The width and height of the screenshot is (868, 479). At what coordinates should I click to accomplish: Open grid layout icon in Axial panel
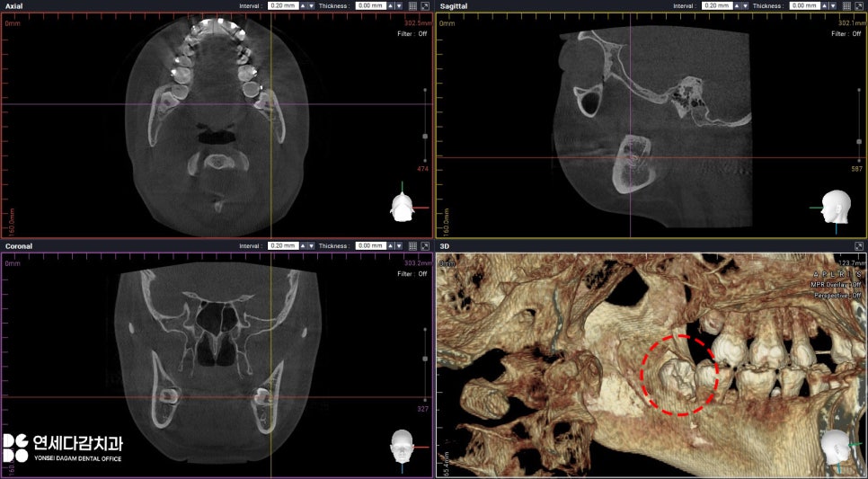tap(412, 5)
